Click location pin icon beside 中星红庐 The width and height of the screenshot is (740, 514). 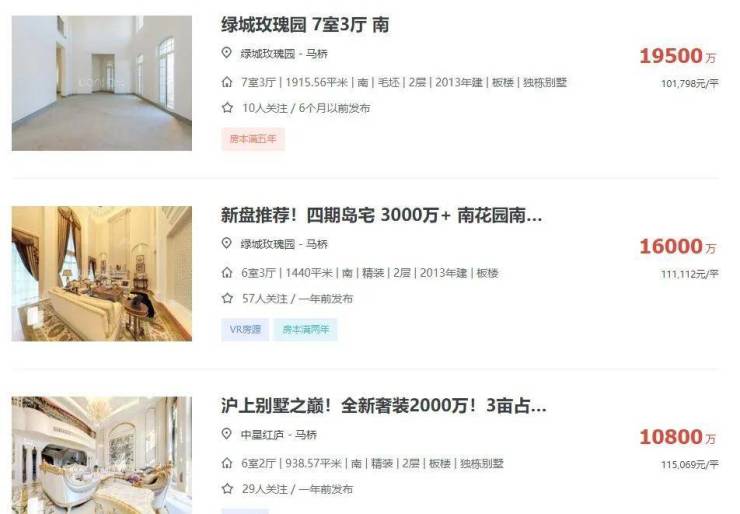[227, 433]
